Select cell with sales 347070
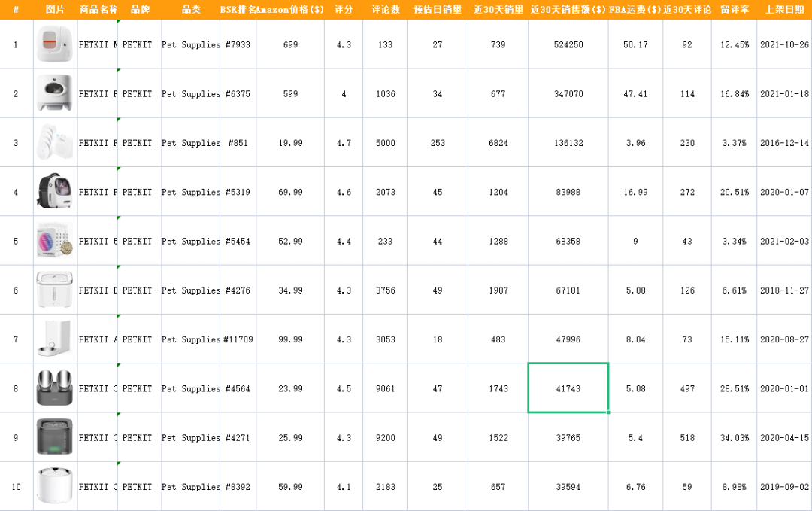The width and height of the screenshot is (812, 511). pos(568,94)
